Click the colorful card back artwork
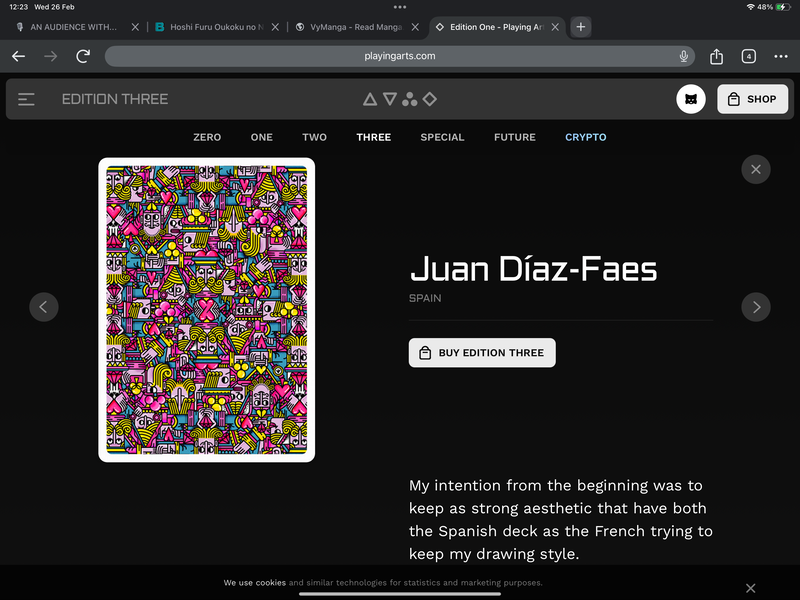Image resolution: width=800 pixels, height=600 pixels. coord(207,310)
